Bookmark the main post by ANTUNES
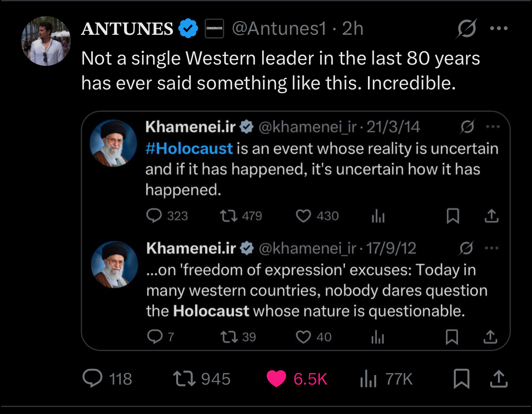This screenshot has height=414, width=532. click(x=461, y=378)
